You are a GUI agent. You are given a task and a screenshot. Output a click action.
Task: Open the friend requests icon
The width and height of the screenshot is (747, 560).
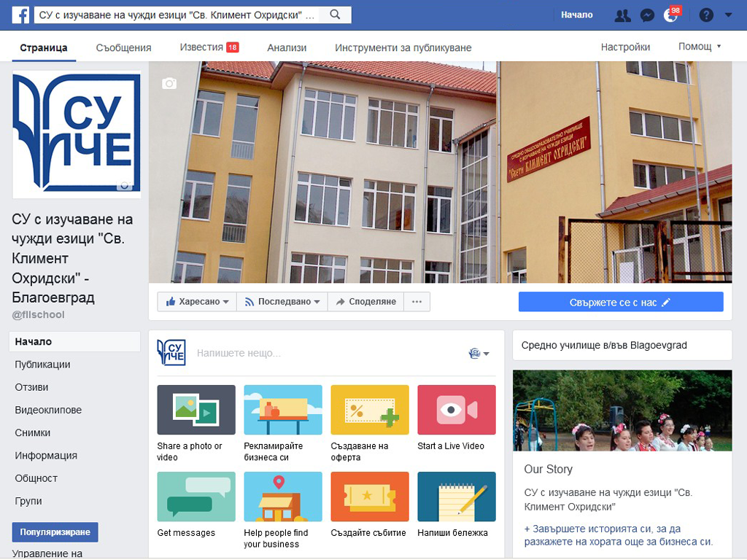[622, 16]
